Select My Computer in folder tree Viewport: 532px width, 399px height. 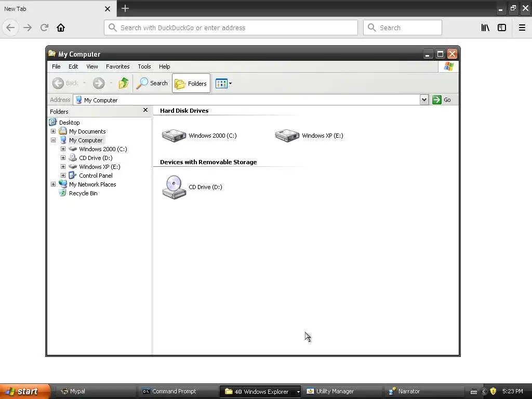coord(86,140)
